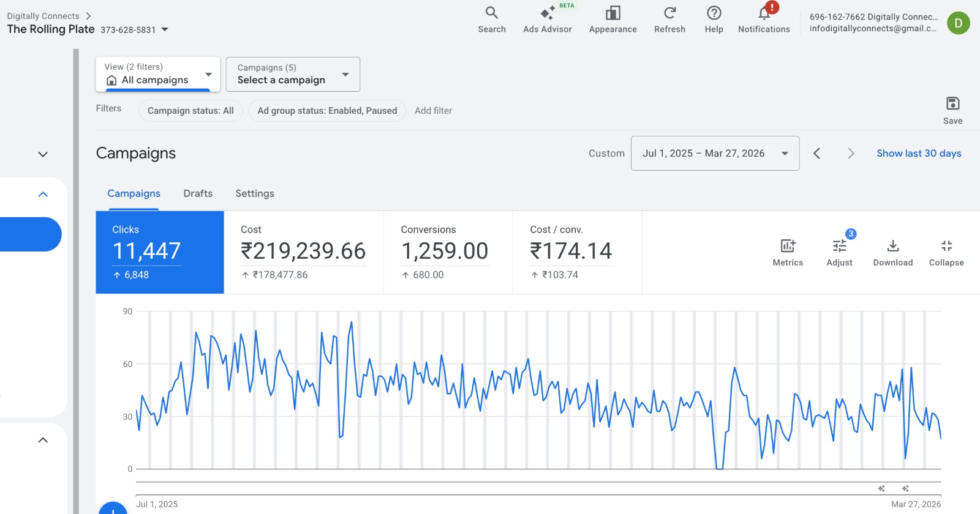Open the Search tool

coord(491,20)
